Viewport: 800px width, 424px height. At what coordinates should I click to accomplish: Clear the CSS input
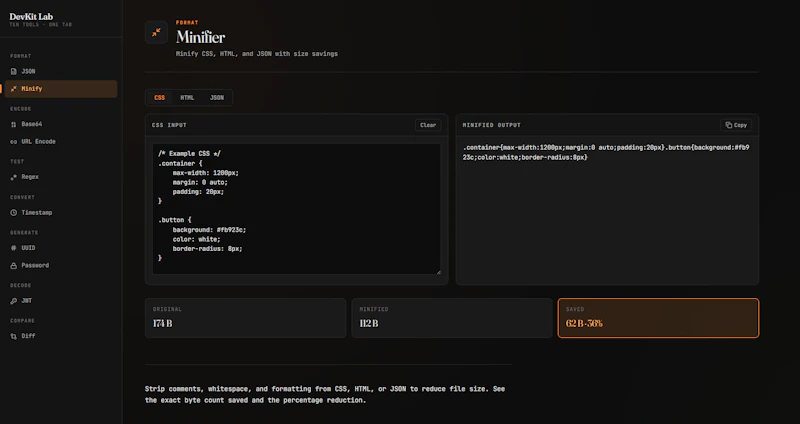(428, 125)
